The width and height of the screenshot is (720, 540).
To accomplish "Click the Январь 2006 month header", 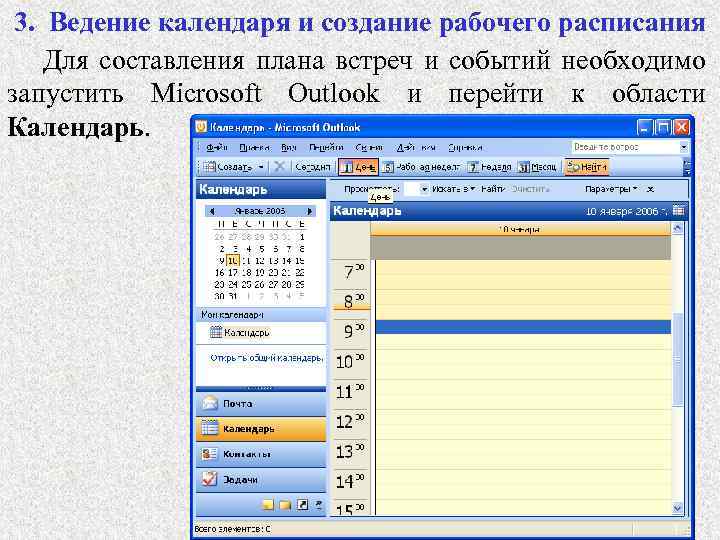I will [x=260, y=211].
